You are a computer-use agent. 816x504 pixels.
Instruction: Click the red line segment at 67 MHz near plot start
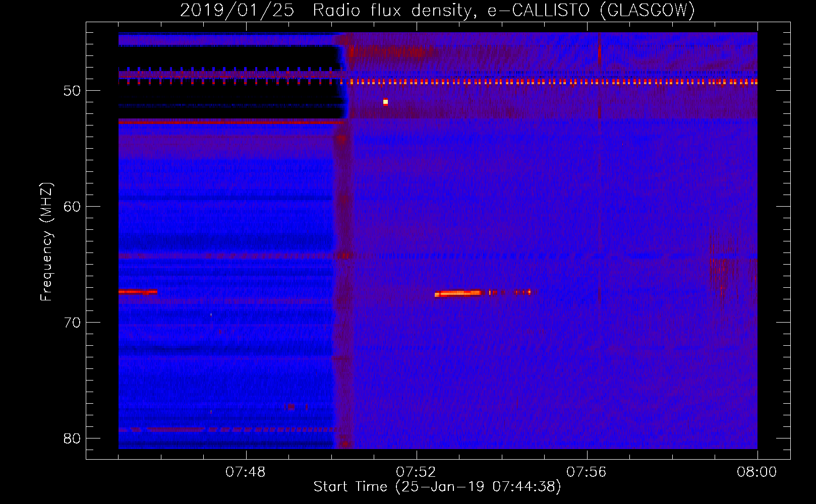click(x=138, y=292)
